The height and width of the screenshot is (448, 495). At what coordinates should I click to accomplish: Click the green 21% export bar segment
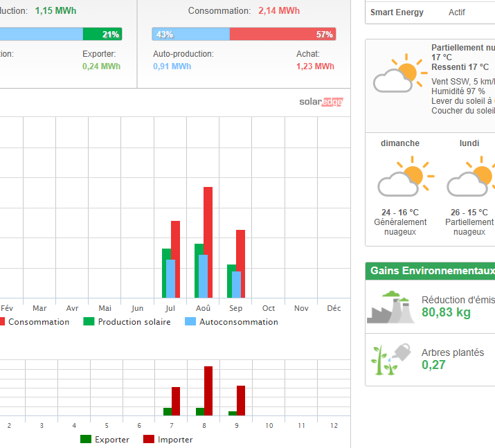pos(102,34)
